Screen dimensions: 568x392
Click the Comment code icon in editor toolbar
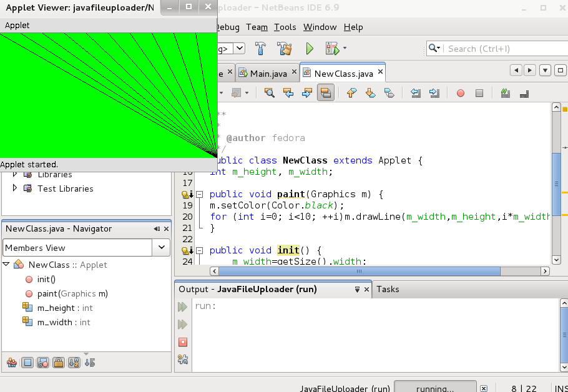tap(506, 93)
